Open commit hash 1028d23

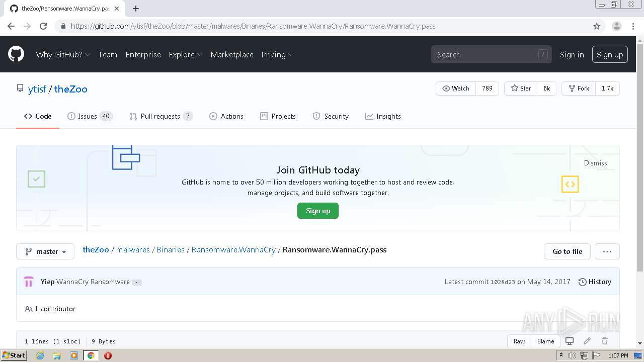tap(503, 282)
